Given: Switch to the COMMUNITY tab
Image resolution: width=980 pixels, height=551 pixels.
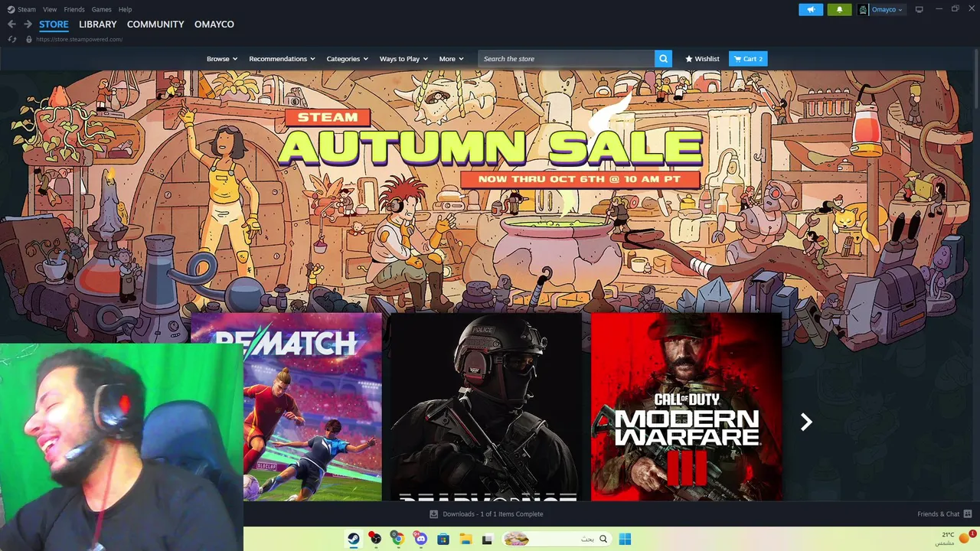Looking at the screenshot, I should (x=155, y=24).
